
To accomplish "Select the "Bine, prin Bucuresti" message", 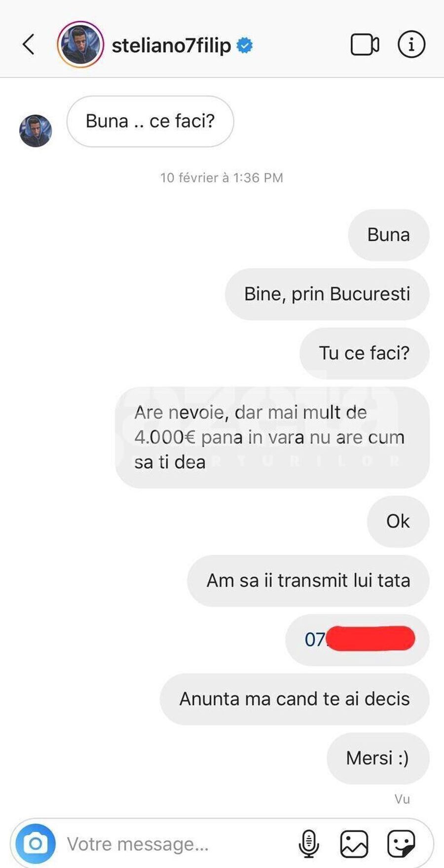I will click(x=327, y=294).
